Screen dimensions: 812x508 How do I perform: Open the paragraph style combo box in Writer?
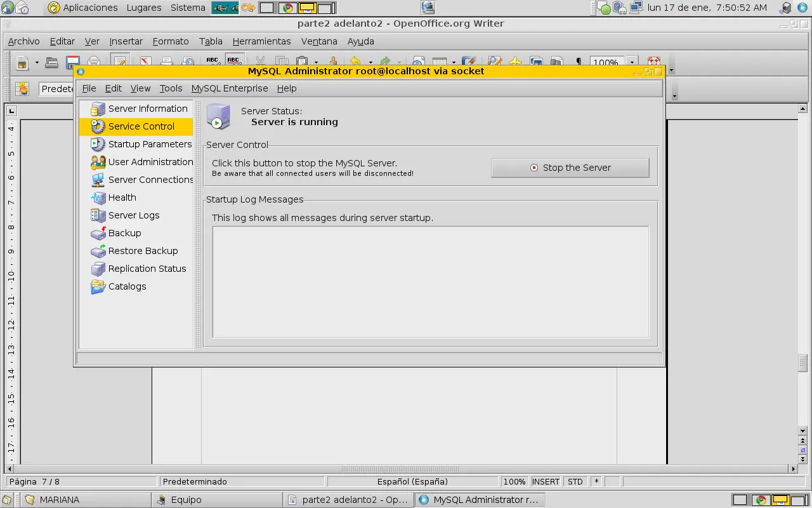coord(57,89)
